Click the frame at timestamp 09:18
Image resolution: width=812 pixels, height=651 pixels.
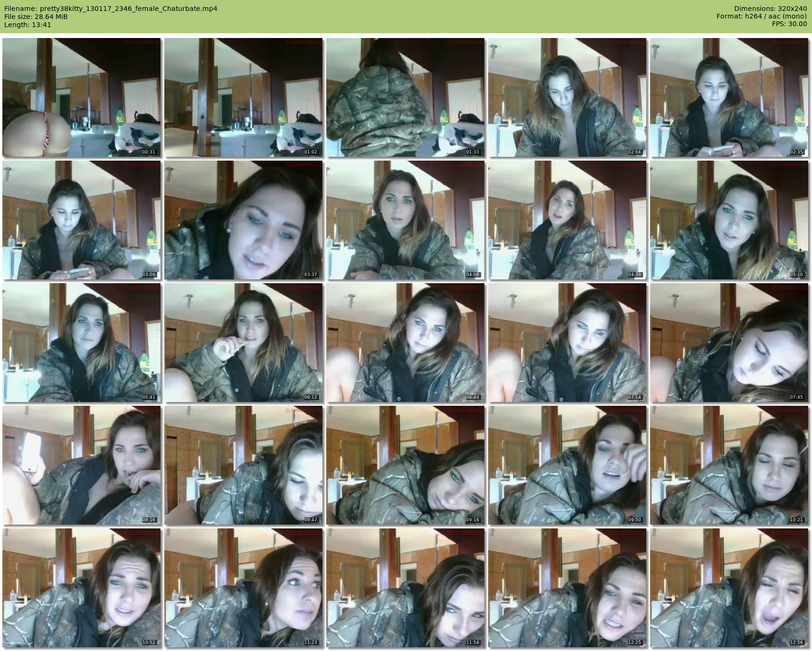[406, 465]
